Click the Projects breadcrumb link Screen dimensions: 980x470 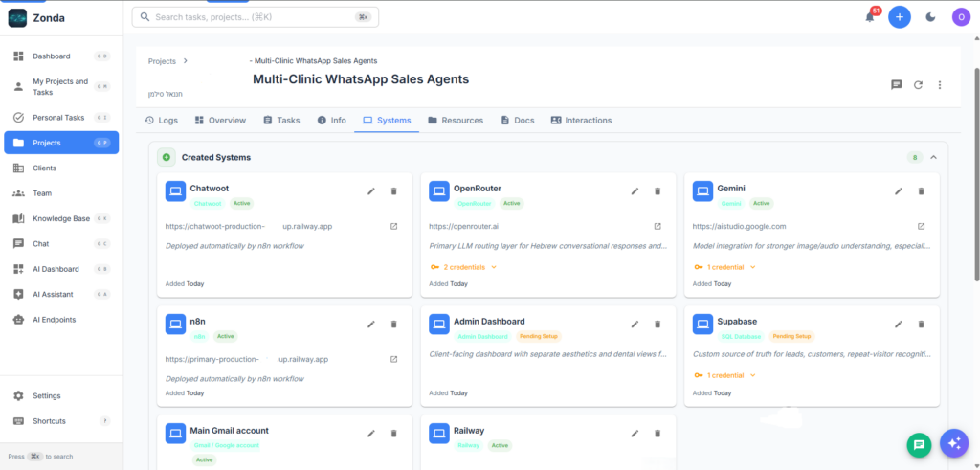pyautogui.click(x=162, y=61)
